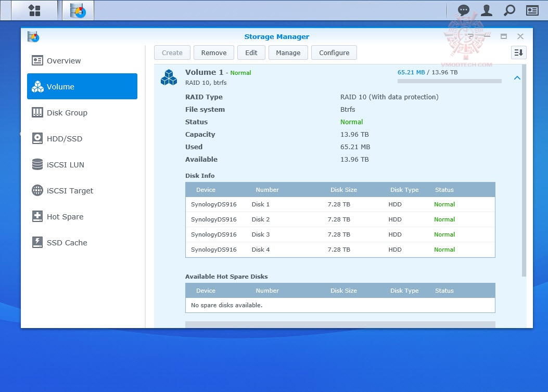Viewport: 548px width, 392px height.
Task: Close the Storage Manager window
Action: pos(520,36)
